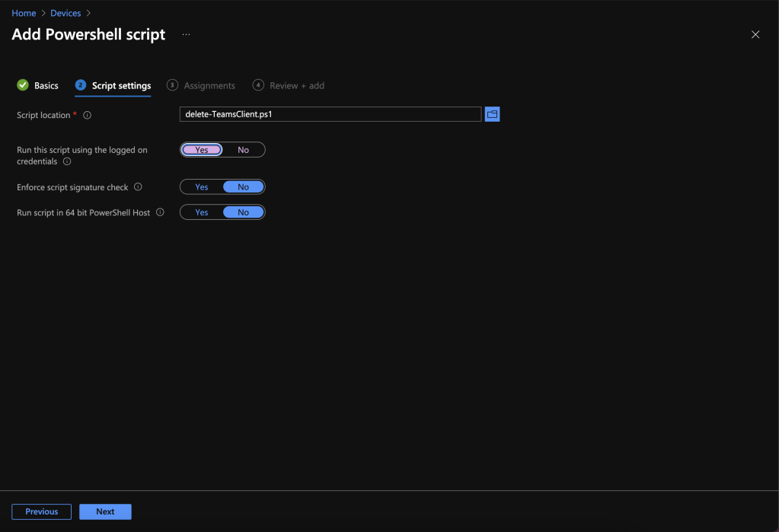Click info icon beside logged on credentials label

tap(67, 161)
